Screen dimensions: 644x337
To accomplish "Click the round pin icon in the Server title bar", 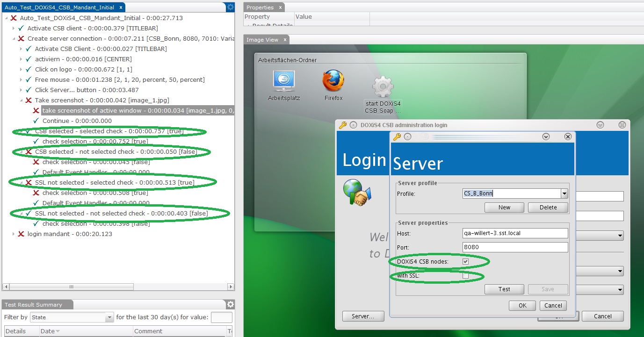I will [x=407, y=136].
